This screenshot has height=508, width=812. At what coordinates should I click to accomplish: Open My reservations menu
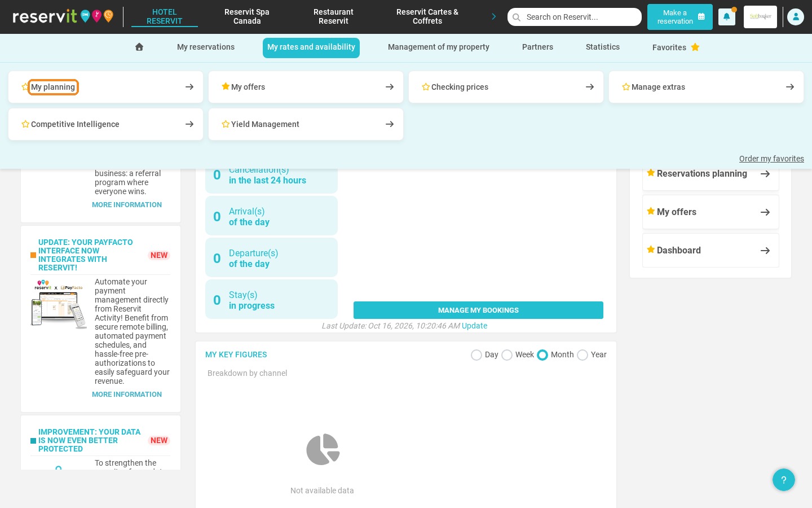pyautogui.click(x=206, y=47)
